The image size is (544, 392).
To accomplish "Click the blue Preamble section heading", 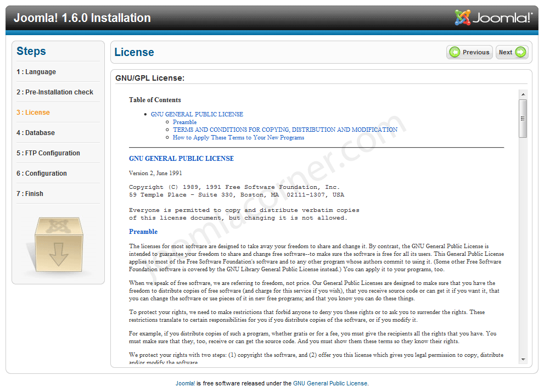I will 143,232.
